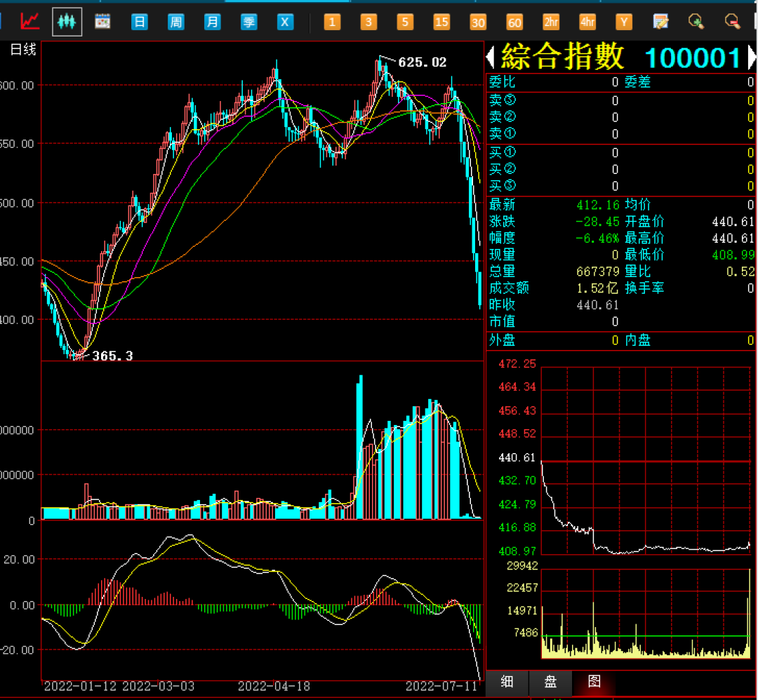Choose the 60-minute chart button
758x700 pixels.
pos(514,22)
